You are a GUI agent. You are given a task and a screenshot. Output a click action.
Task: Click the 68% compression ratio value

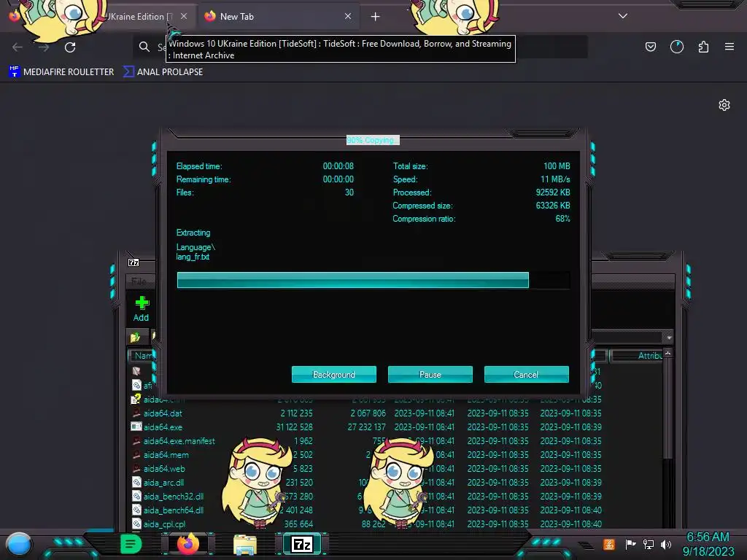[x=562, y=219]
